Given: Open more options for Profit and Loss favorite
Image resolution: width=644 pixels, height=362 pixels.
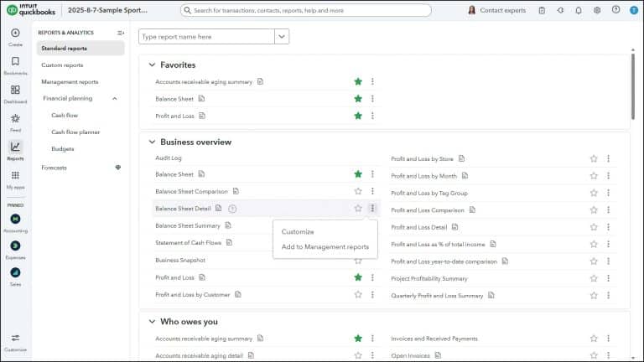Looking at the screenshot, I should (x=372, y=116).
